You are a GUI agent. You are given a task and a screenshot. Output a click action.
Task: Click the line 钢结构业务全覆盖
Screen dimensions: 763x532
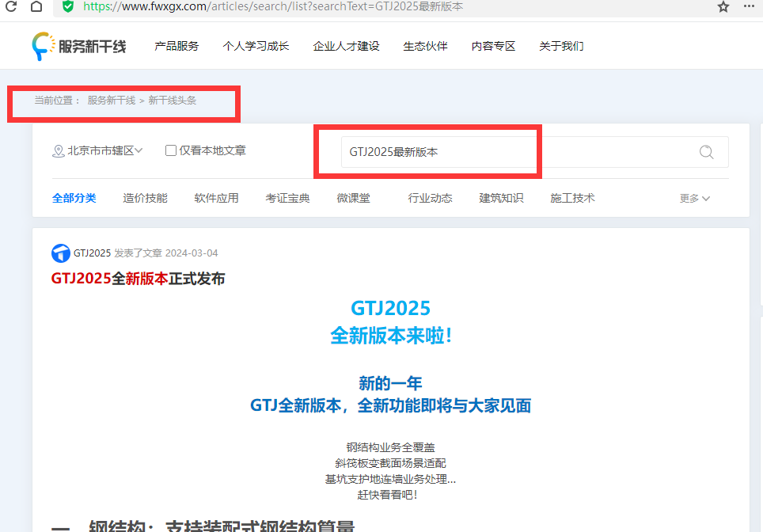point(390,447)
